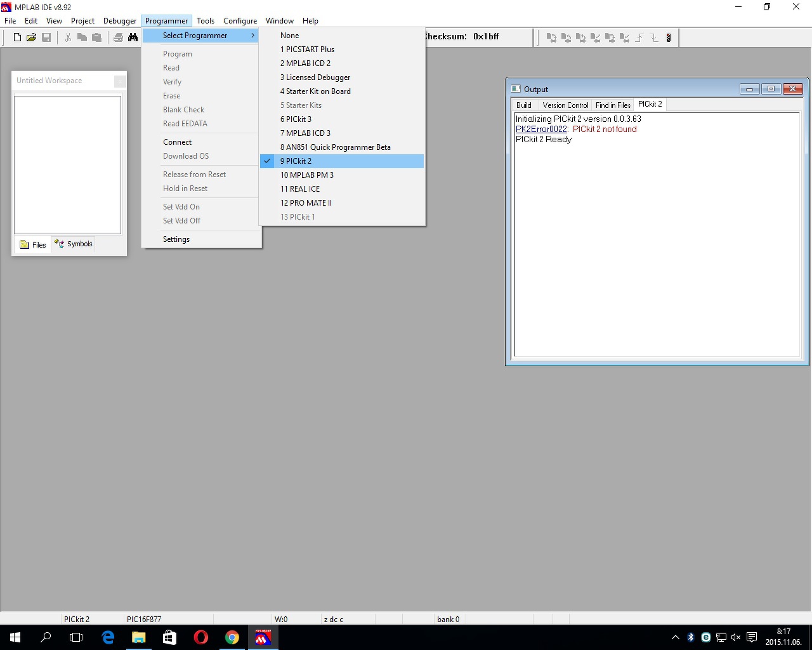Switch to the Build tab in Output
Image resolution: width=812 pixels, height=650 pixels.
(524, 105)
